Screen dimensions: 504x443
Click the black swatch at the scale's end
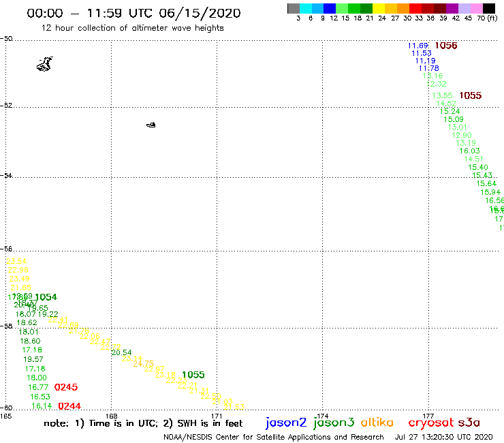tap(488, 8)
